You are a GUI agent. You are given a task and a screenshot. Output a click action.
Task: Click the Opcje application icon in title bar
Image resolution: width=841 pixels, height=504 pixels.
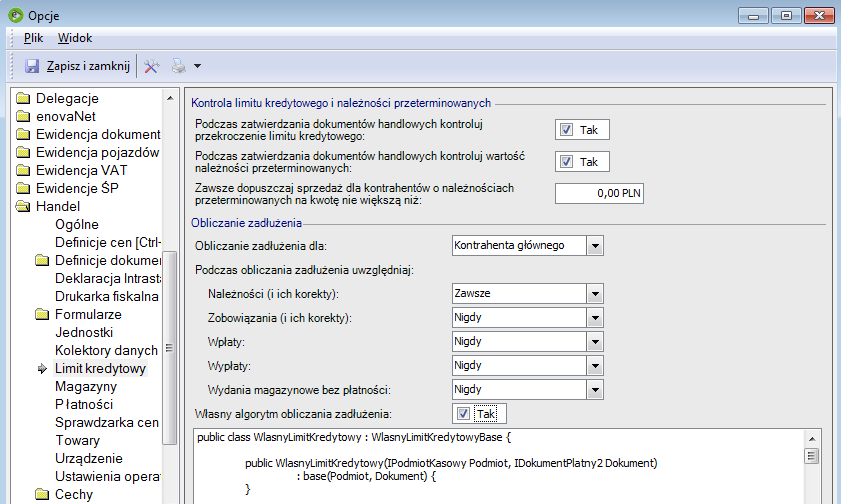[x=16, y=15]
